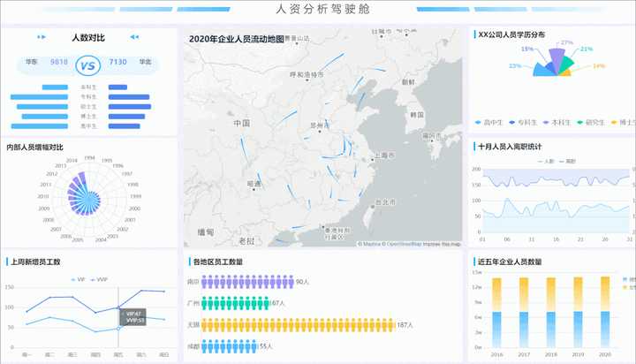Click the circular VS badge
This screenshot has height=364, width=636.
[88, 65]
